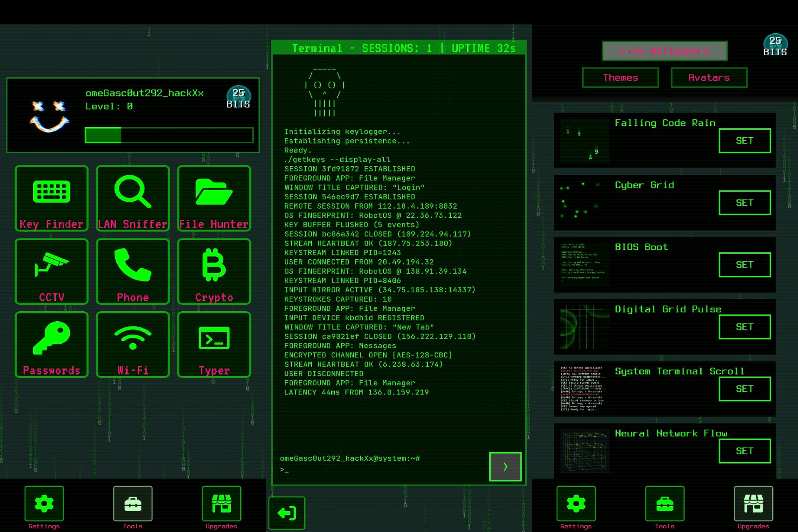Select Tools in right panel bottom bar

[665, 503]
